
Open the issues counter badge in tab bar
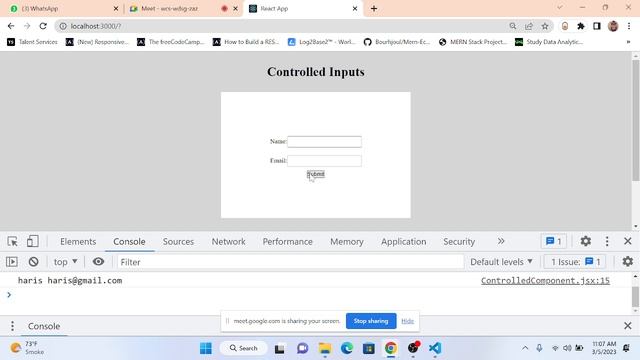554,241
